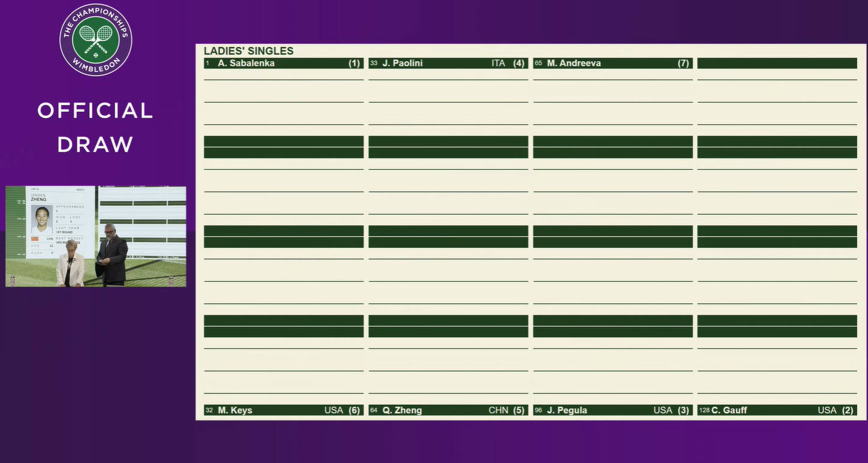Click line number 64 before Q. Zheng
868x463 pixels.
click(x=374, y=410)
